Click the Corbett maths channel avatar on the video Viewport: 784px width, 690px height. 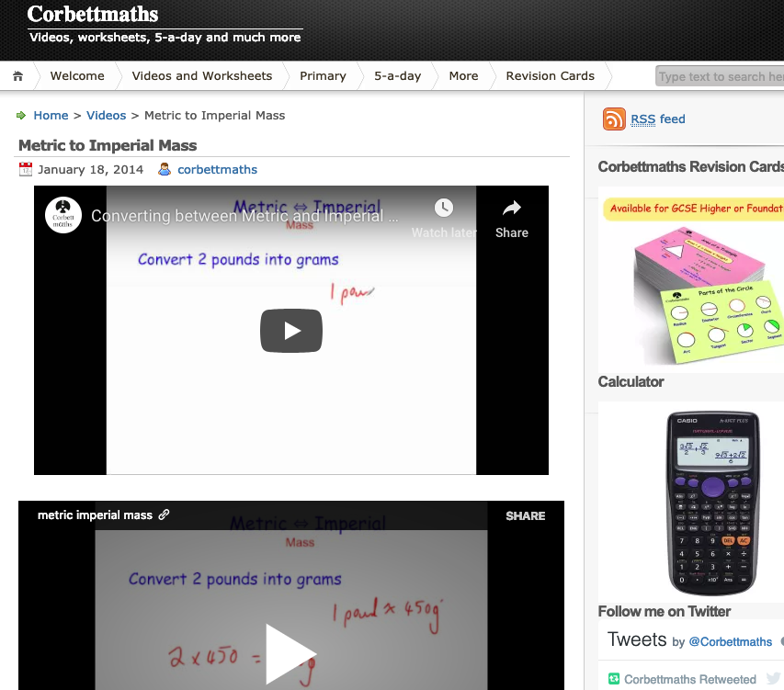click(x=62, y=215)
